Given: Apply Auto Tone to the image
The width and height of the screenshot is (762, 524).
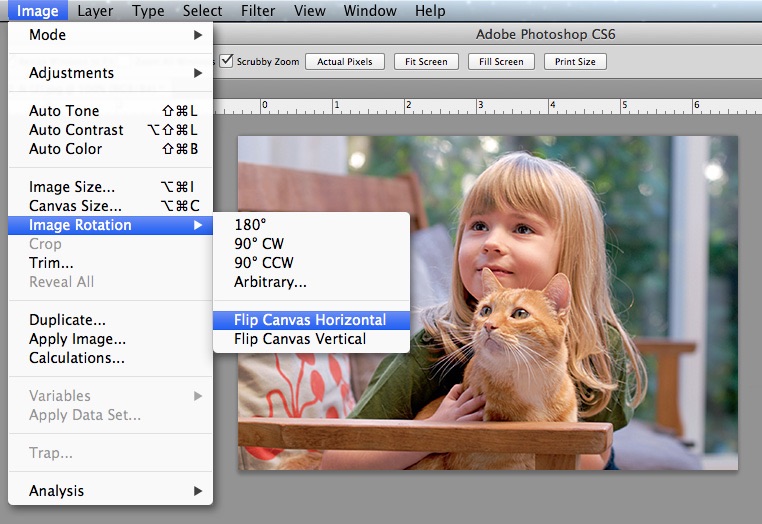Looking at the screenshot, I should [x=64, y=111].
